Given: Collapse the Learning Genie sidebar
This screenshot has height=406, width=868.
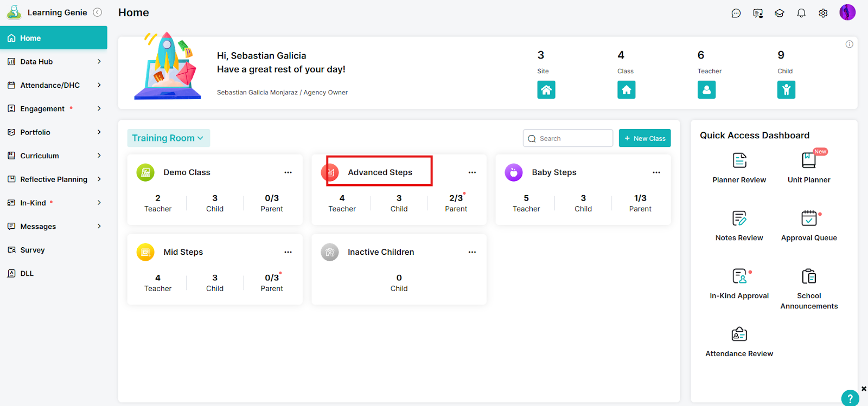Looking at the screenshot, I should click(98, 12).
